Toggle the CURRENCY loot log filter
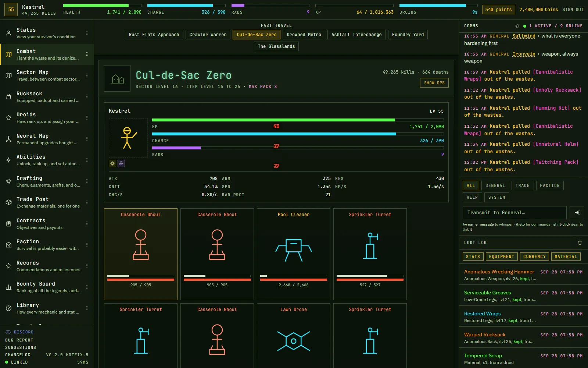588x368 pixels. coord(534,256)
